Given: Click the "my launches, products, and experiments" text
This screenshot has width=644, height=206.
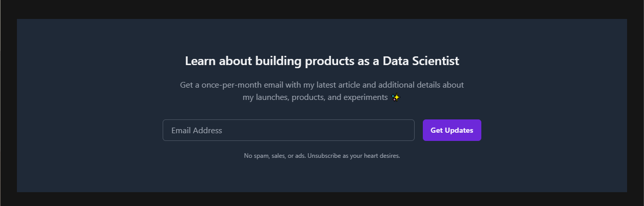Looking at the screenshot, I should 315,97.
